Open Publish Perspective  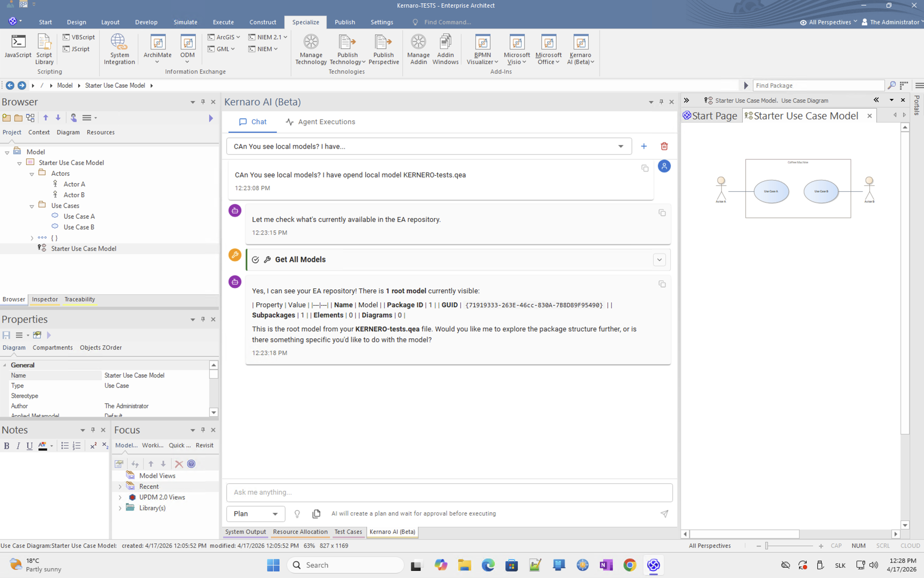tap(383, 49)
